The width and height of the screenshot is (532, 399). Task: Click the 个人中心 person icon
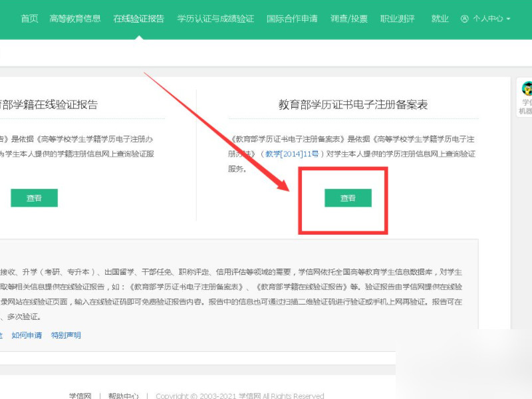point(465,19)
